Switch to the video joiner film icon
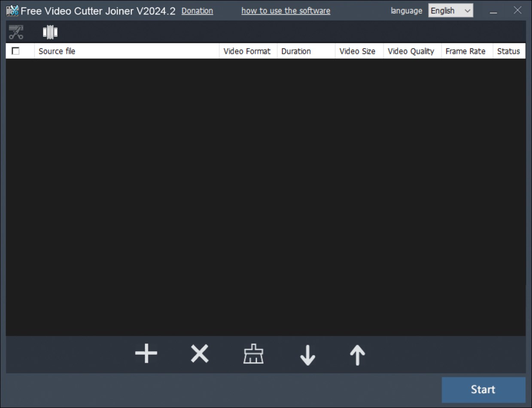 tap(49, 32)
